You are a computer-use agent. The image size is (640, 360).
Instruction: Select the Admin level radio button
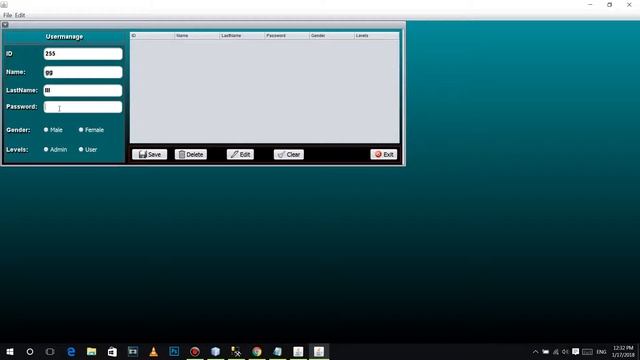tap(46, 149)
